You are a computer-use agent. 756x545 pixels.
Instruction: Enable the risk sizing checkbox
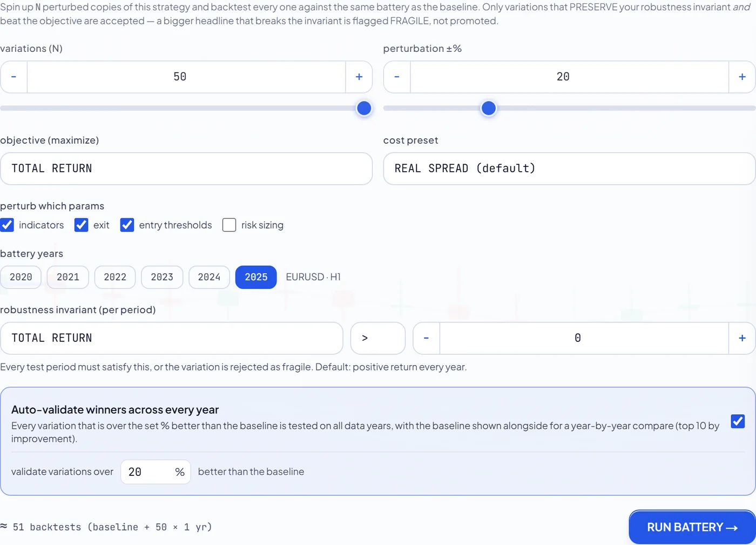pos(229,225)
